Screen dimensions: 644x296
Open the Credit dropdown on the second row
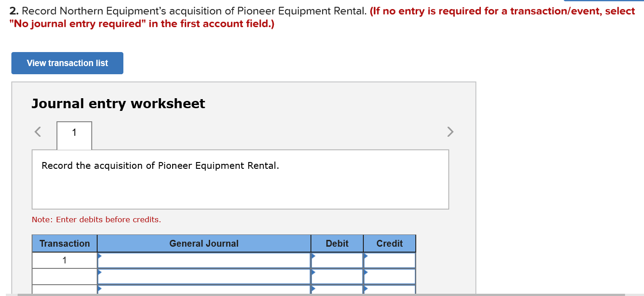pyautogui.click(x=365, y=273)
